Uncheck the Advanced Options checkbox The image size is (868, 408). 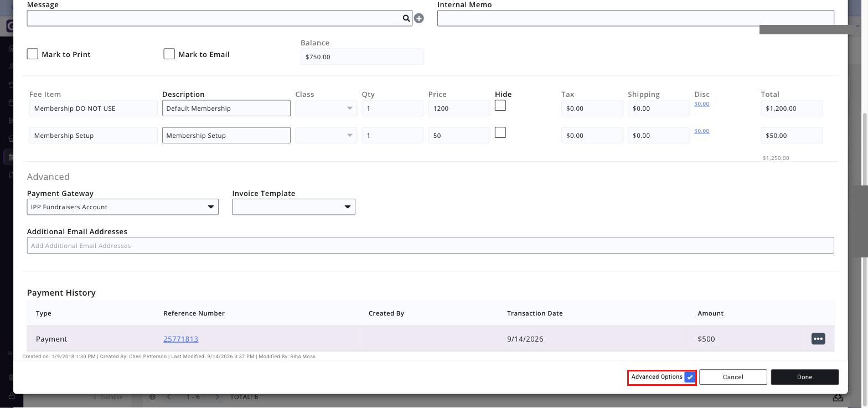[x=690, y=377]
